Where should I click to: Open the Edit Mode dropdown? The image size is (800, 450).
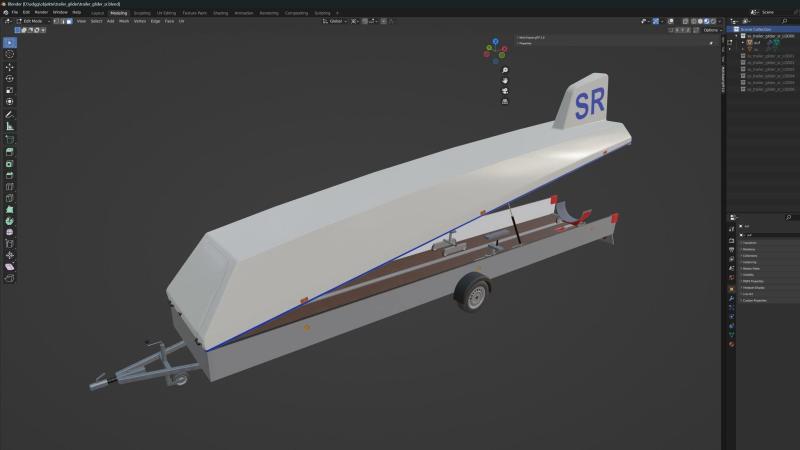33,21
